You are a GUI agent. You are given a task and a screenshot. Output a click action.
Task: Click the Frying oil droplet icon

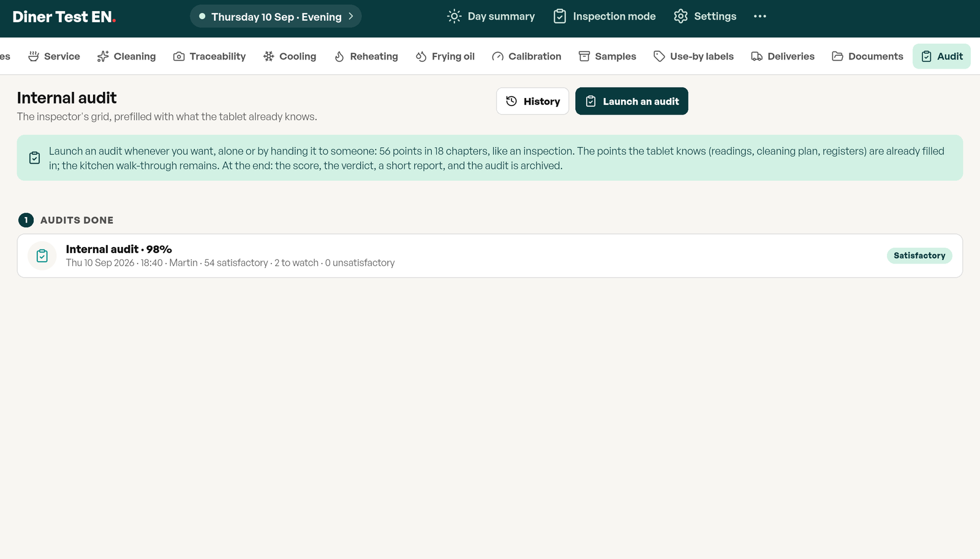[x=421, y=56]
